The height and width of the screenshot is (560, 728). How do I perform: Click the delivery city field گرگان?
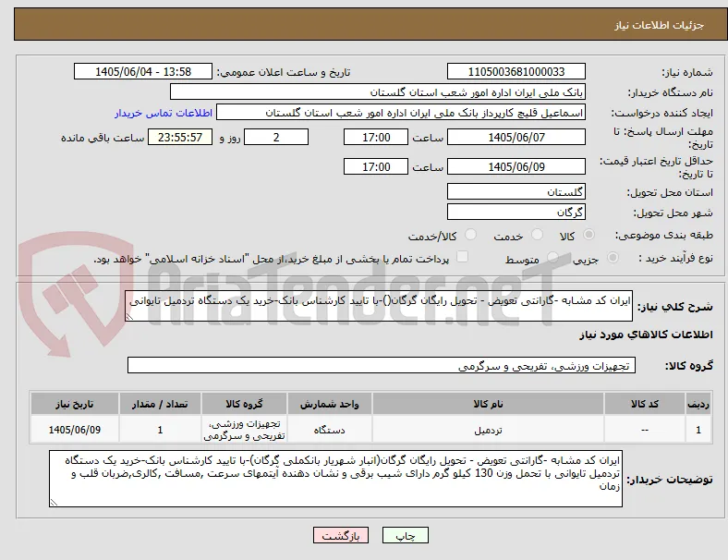pyautogui.click(x=516, y=212)
